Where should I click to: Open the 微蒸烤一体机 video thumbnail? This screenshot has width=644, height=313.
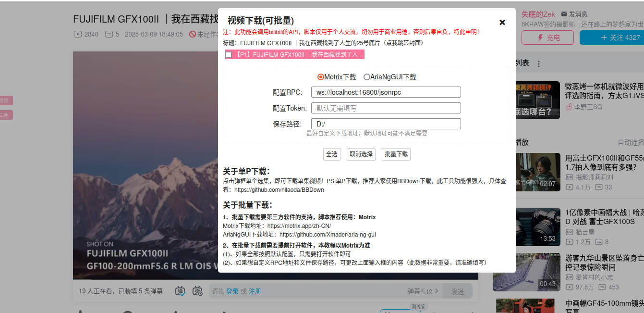pyautogui.click(x=538, y=100)
